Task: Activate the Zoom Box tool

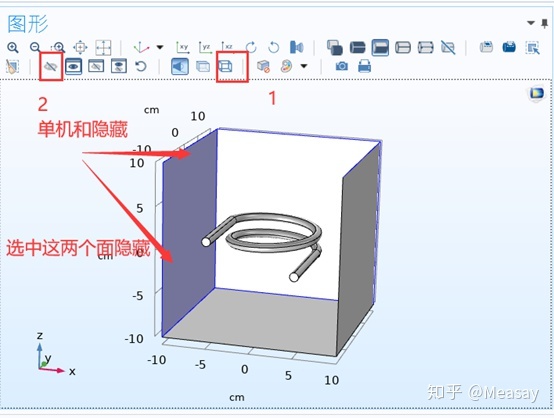Action: click(58, 47)
